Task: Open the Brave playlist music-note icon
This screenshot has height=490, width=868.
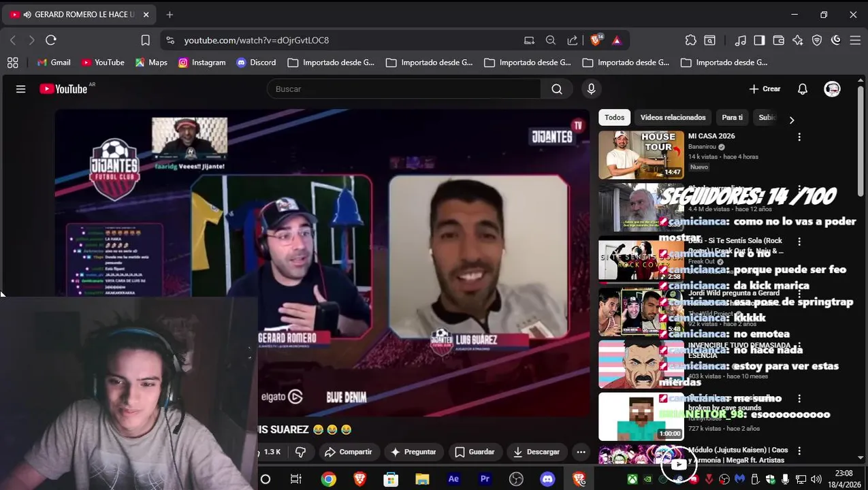Action: coord(741,40)
